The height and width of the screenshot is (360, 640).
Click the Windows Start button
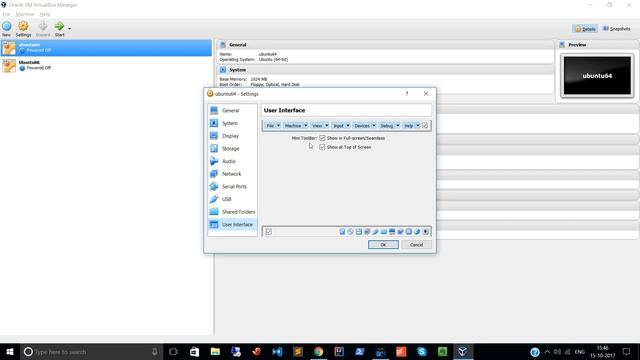pyautogui.click(x=10, y=351)
